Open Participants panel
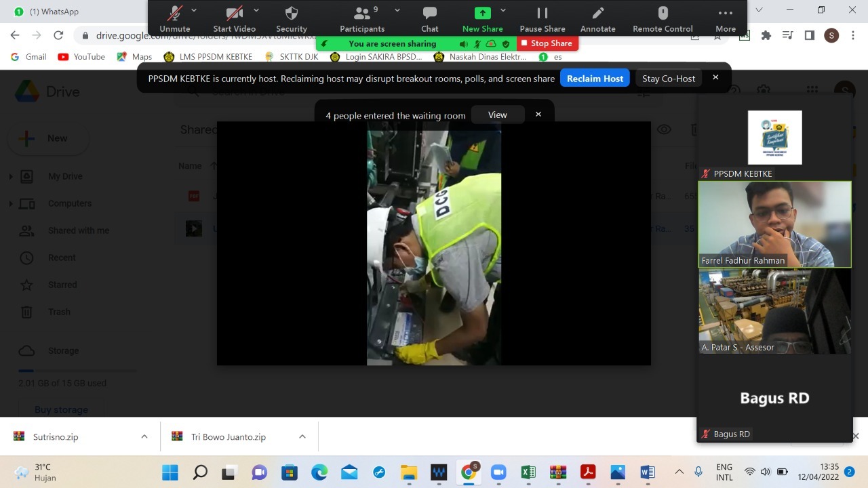This screenshot has width=868, height=488. pos(362,18)
